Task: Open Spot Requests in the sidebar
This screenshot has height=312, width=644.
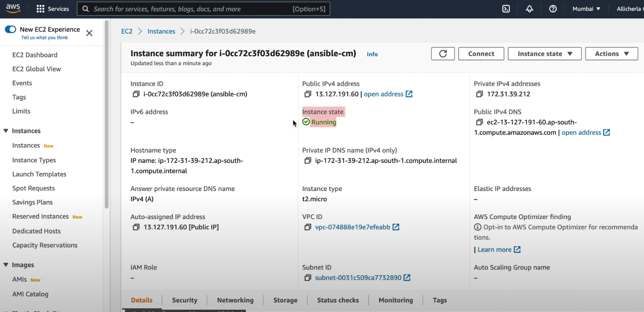Action: pyautogui.click(x=33, y=188)
